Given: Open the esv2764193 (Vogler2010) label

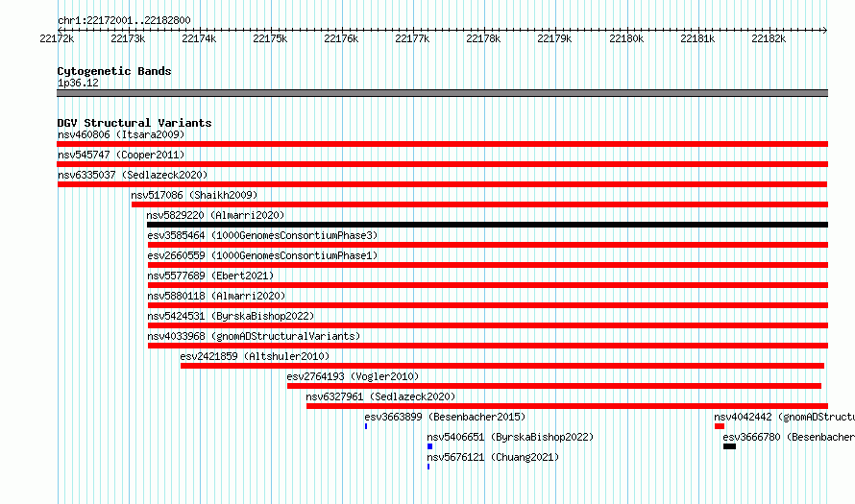Looking at the screenshot, I should (353, 376).
